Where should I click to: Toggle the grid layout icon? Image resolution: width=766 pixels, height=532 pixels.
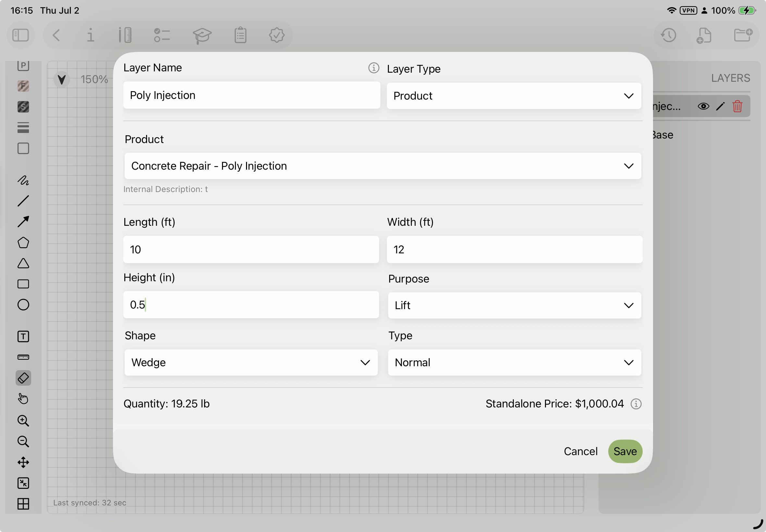[x=23, y=504]
